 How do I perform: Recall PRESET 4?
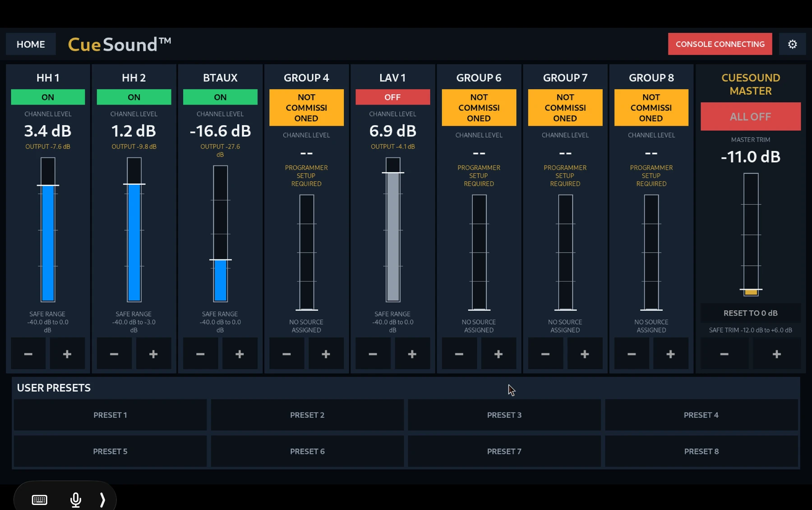[701, 415]
